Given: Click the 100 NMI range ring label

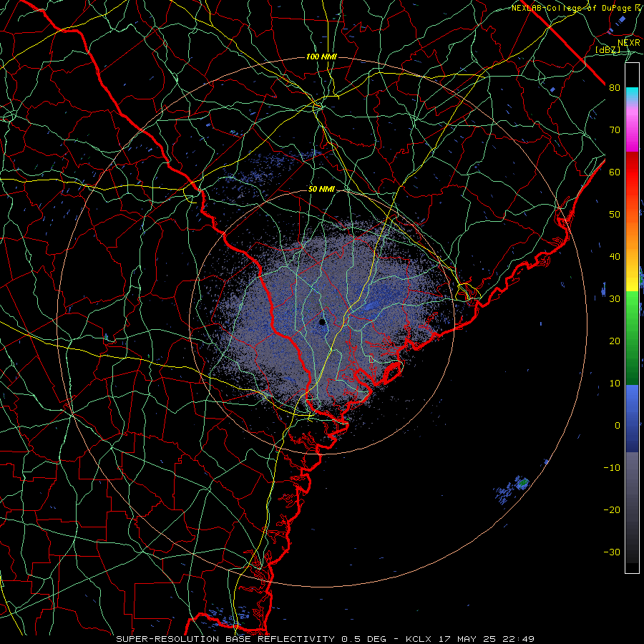Looking at the screenshot, I should click(321, 57).
